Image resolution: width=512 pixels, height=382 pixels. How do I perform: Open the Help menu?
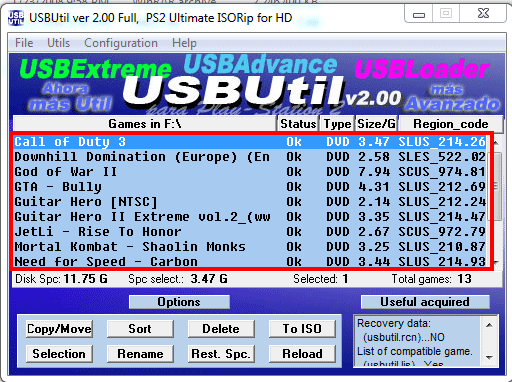point(184,43)
